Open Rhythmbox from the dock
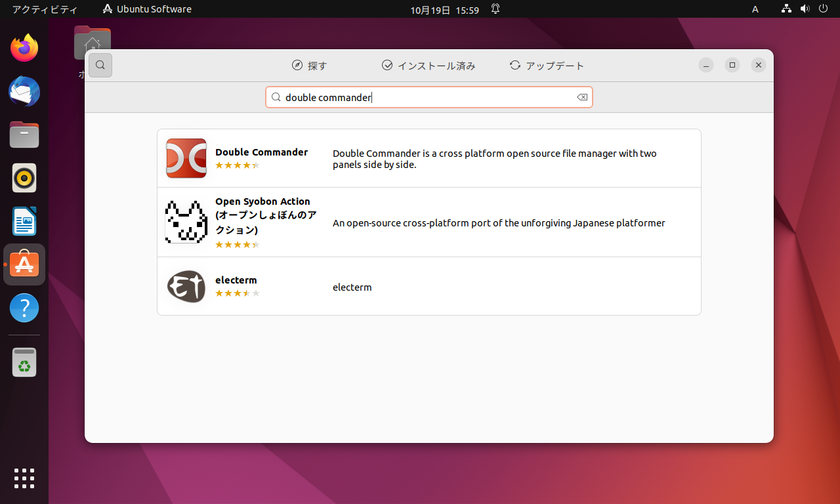840x504 pixels. (24, 178)
